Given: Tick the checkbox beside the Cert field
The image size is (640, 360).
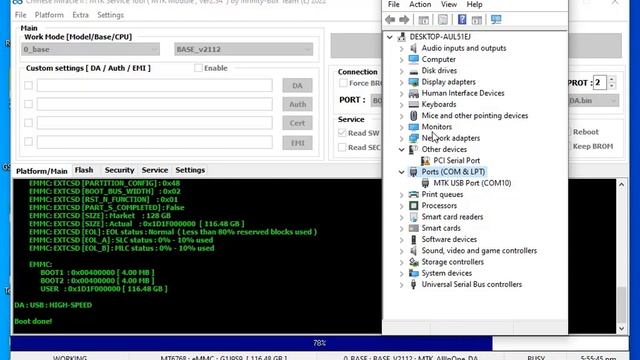Looking at the screenshot, I should coord(28,123).
